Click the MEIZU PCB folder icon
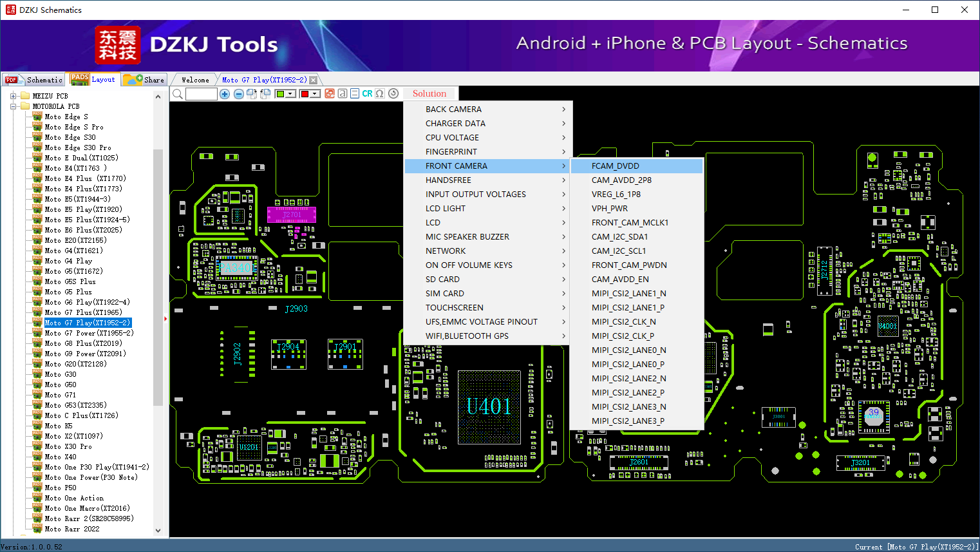Viewport: 980px width, 552px height. point(25,96)
